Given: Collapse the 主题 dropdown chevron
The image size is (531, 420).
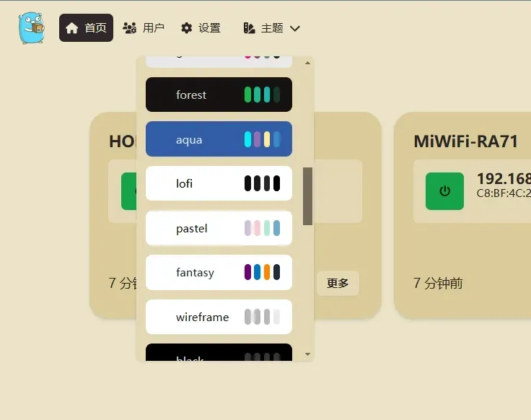Looking at the screenshot, I should click(295, 28).
